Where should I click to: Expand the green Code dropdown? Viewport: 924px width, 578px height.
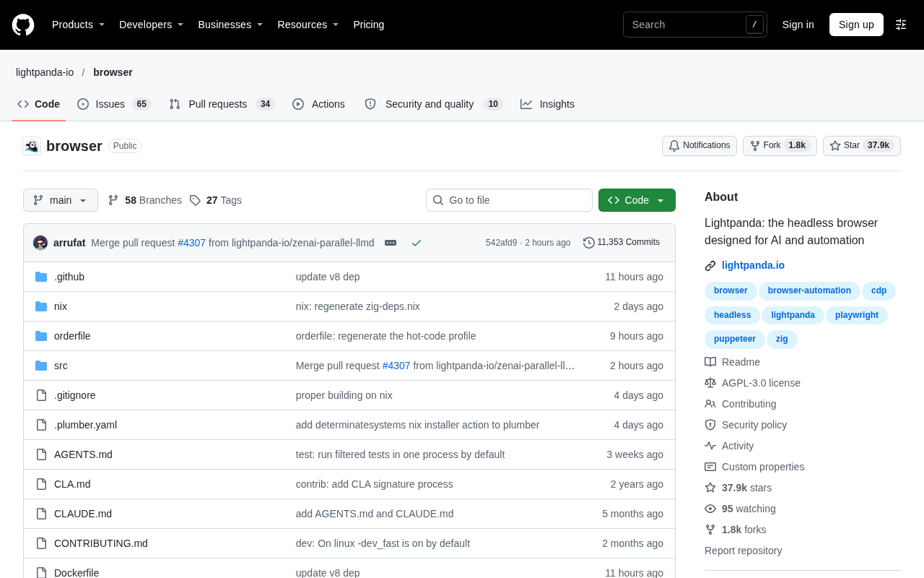coord(637,200)
